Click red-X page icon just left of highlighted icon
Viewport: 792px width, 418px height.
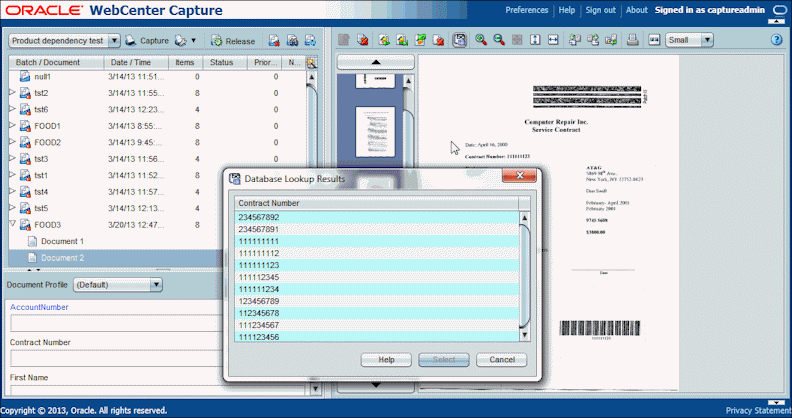coord(438,40)
